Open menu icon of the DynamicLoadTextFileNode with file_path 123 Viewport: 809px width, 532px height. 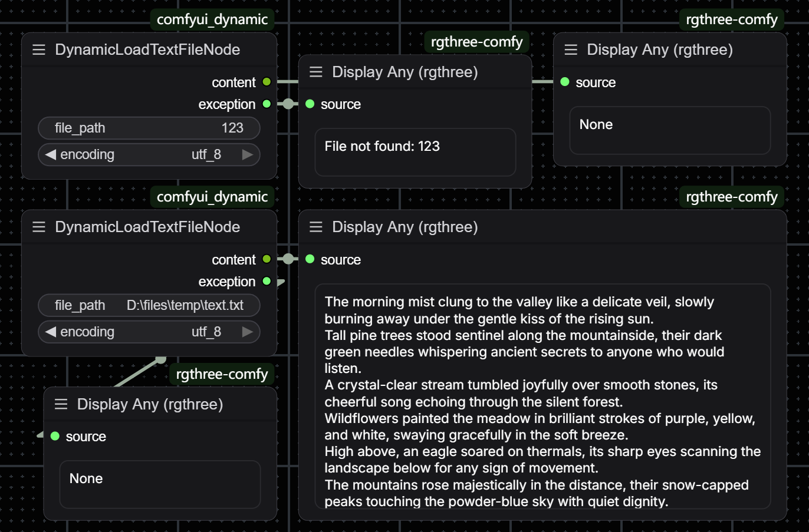[39, 50]
